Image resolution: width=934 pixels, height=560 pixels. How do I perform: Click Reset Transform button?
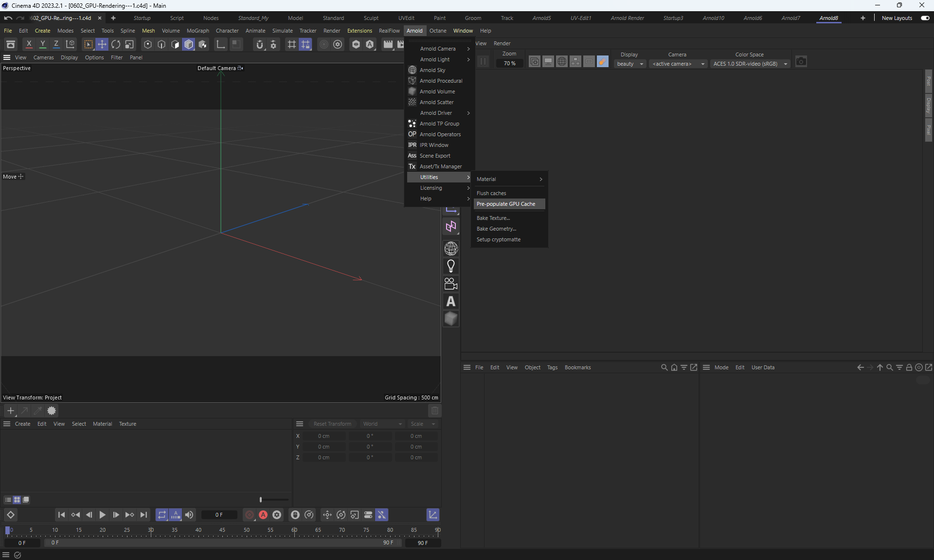point(332,424)
